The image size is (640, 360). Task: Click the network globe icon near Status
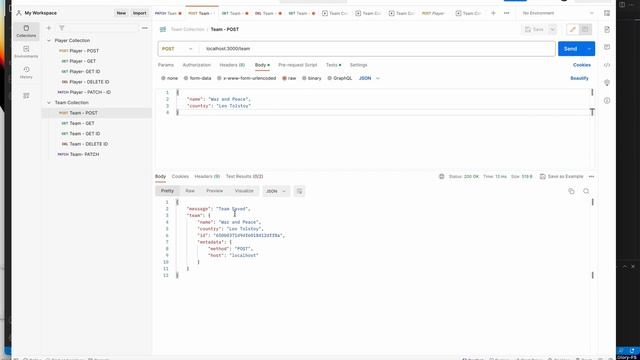pyautogui.click(x=441, y=176)
